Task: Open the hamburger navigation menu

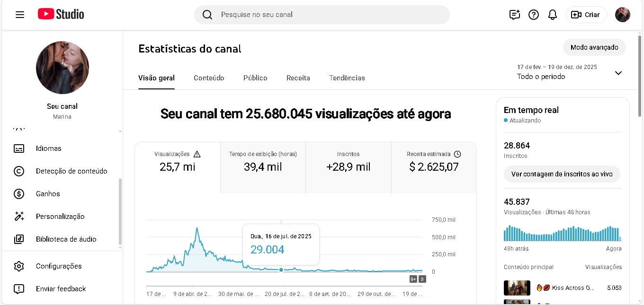Action: (20, 15)
